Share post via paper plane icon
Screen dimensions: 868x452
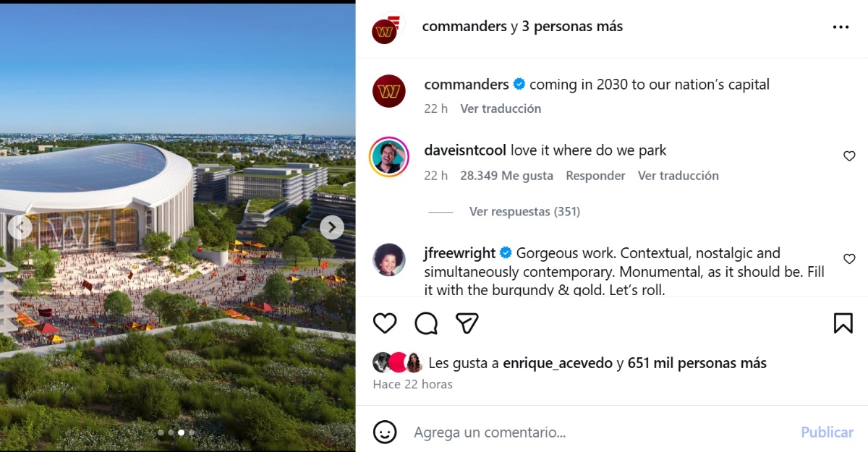467,323
